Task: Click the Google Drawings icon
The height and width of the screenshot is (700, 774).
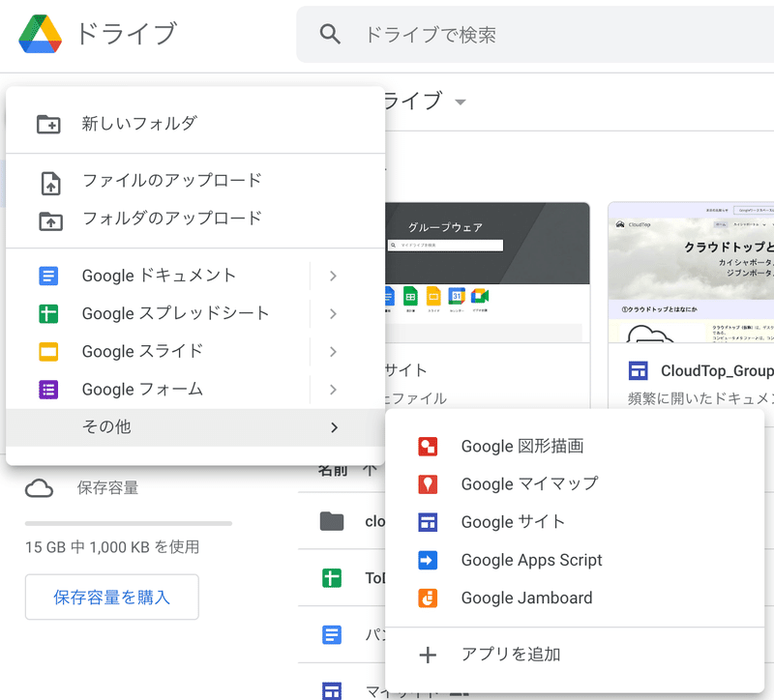Action: [x=428, y=447]
